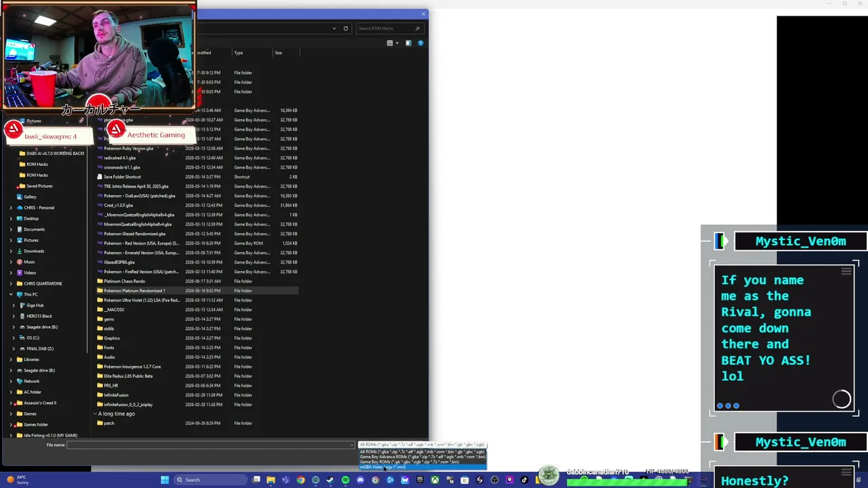868x488 pixels.
Task: Open Google Chrome from the taskbar
Action: (x=300, y=480)
